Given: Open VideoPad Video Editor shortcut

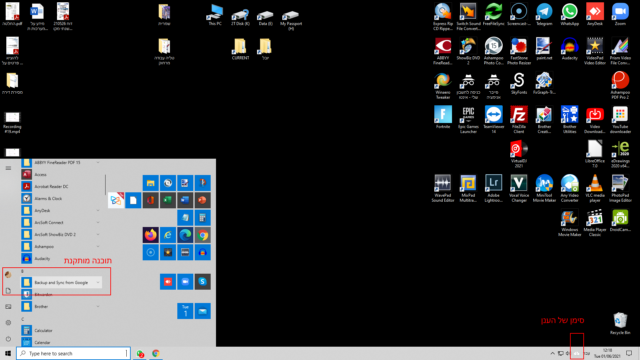Looking at the screenshot, I should (x=595, y=51).
